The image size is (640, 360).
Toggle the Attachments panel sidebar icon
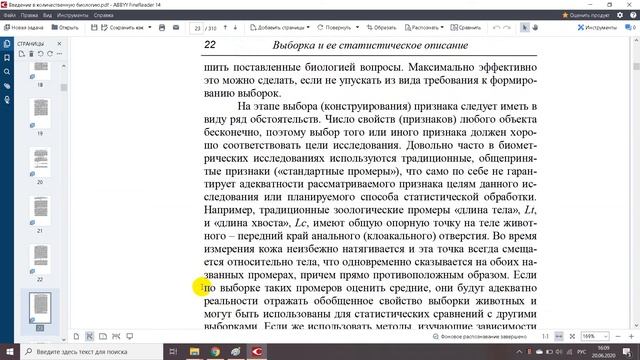(7, 86)
